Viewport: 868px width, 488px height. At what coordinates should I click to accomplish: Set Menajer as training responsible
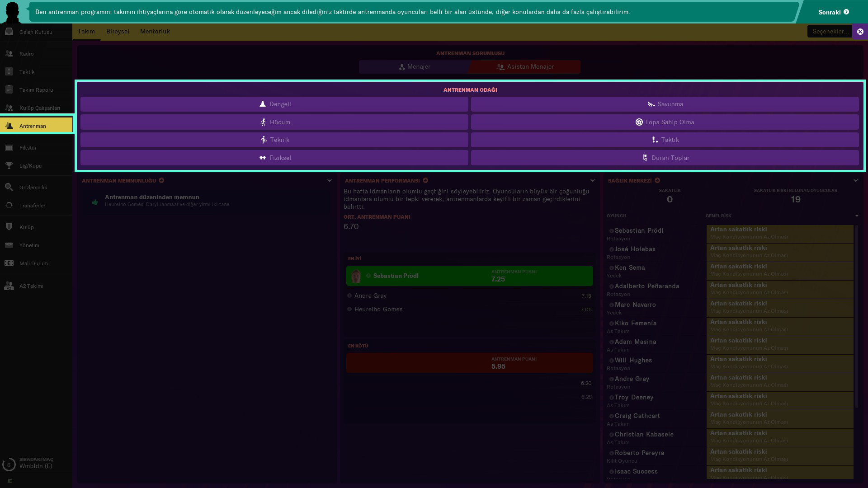point(414,67)
